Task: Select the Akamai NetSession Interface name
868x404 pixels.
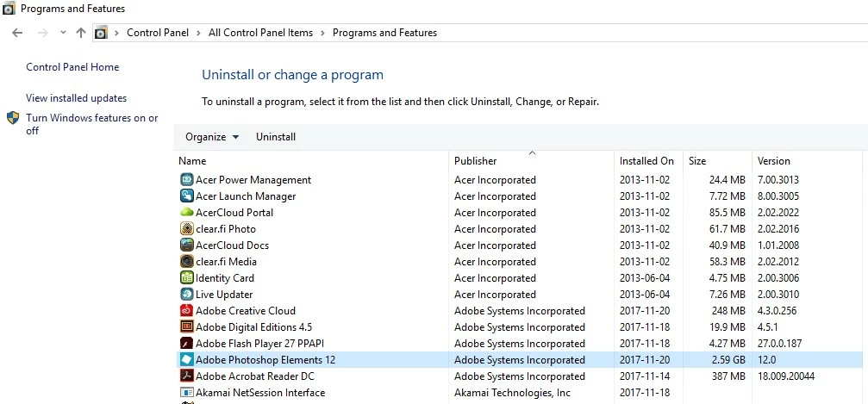Action: pyautogui.click(x=260, y=393)
